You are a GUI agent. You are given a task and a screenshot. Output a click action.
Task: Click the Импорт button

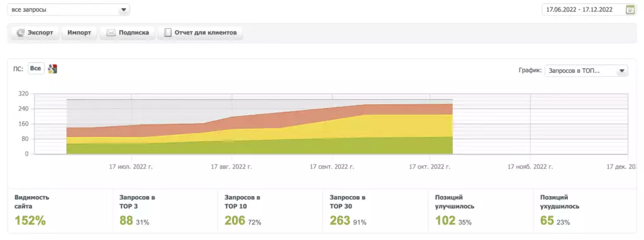click(79, 33)
